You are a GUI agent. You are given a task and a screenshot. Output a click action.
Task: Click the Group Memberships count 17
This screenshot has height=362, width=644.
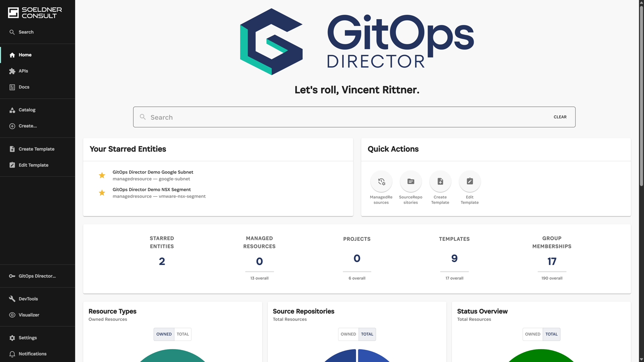tap(552, 261)
